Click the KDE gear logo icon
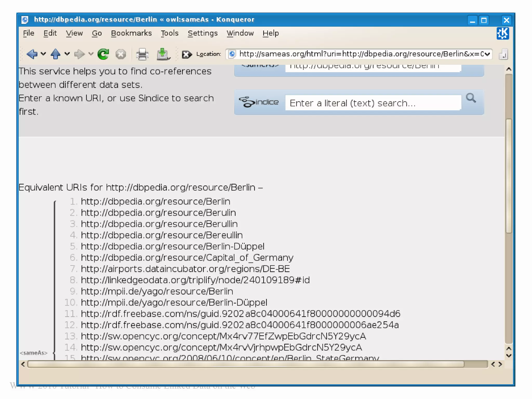Screen dimensions: 532x399 point(503,33)
